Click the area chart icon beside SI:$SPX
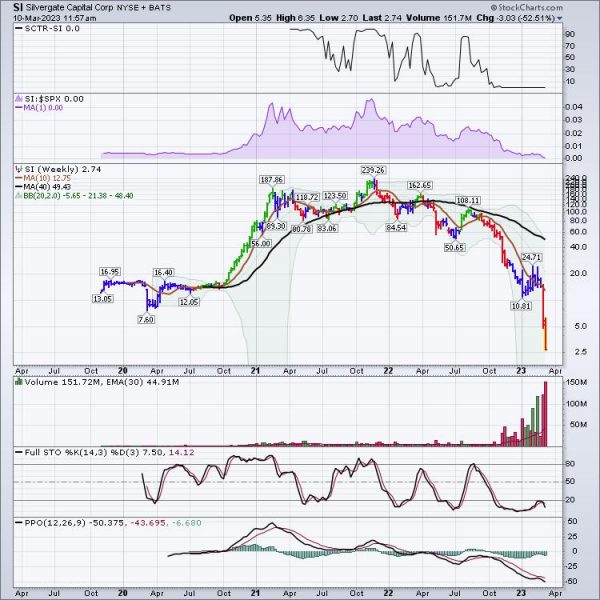 pos(18,99)
